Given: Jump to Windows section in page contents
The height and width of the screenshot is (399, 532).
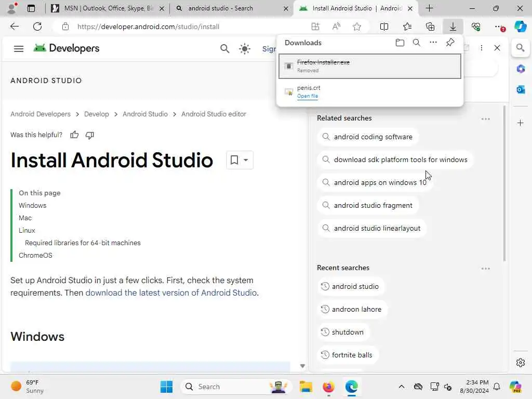Looking at the screenshot, I should [x=33, y=205].
